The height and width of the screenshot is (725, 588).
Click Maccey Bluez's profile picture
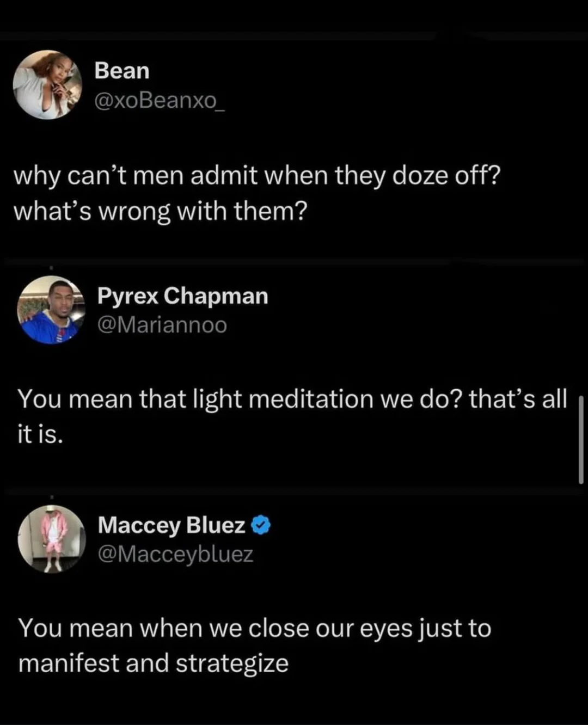coord(53,539)
